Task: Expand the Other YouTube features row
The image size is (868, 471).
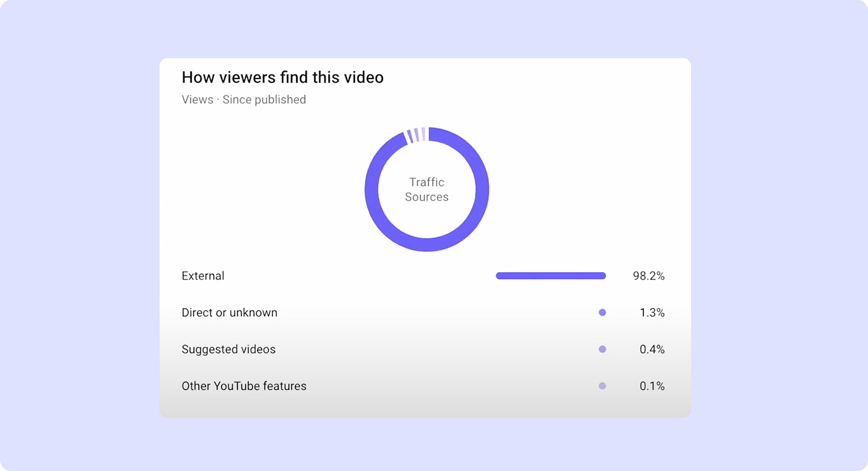Action: pyautogui.click(x=244, y=386)
